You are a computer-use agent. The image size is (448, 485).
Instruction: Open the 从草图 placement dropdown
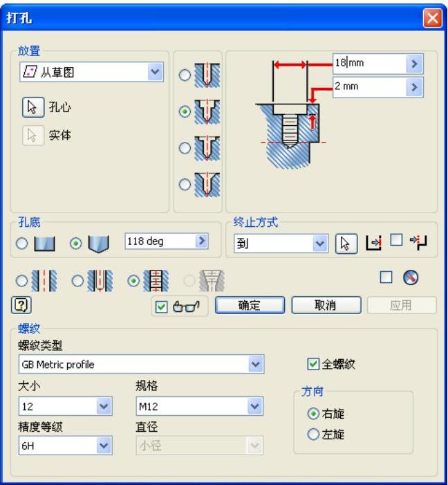(156, 70)
